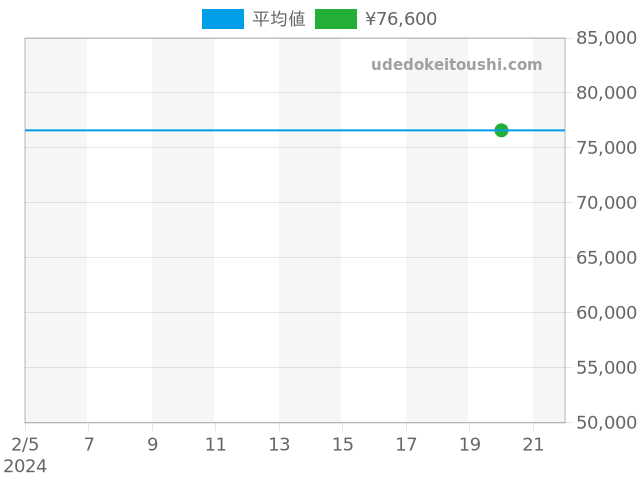Click the 70,000 y-axis label
This screenshot has width=640, height=480.
(x=607, y=203)
